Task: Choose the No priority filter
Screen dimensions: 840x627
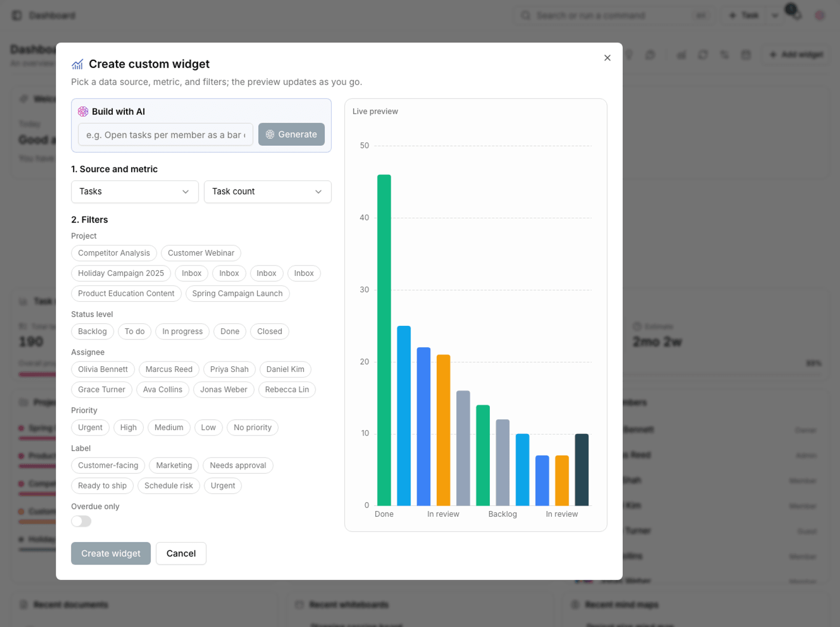Action: click(x=253, y=428)
